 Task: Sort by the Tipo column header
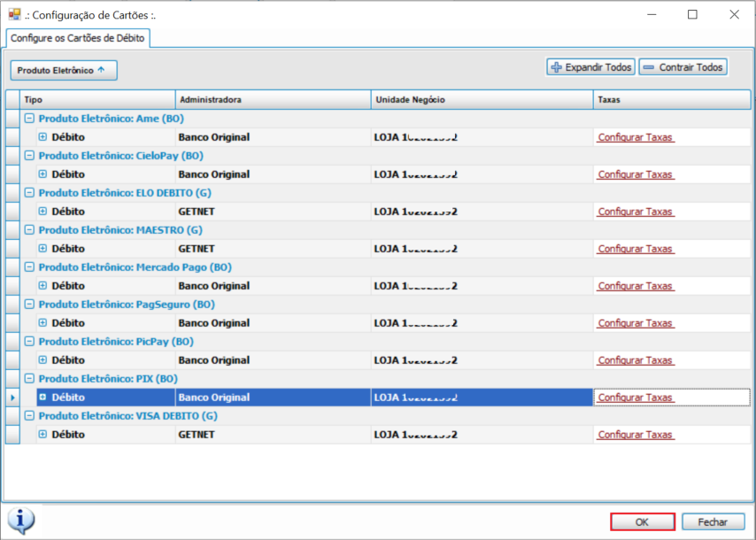(97, 99)
